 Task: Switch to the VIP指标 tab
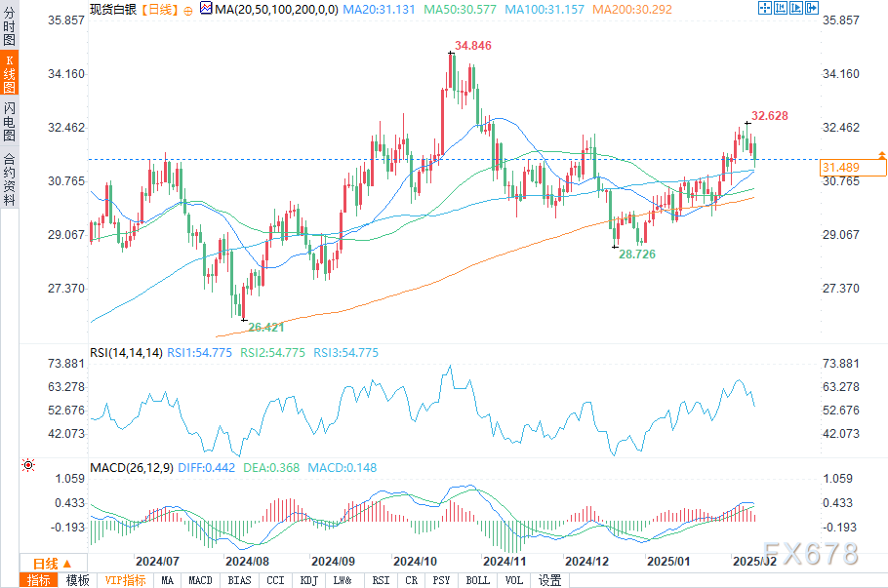[x=126, y=580]
